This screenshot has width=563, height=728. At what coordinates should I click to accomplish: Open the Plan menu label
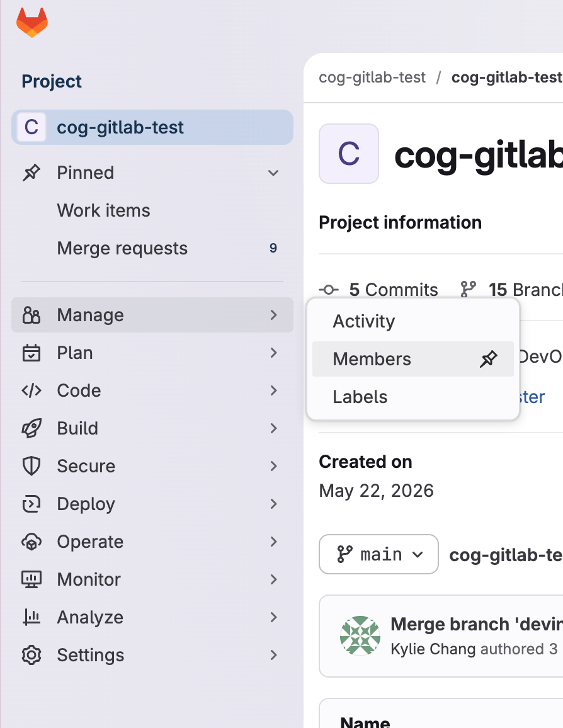click(x=75, y=353)
